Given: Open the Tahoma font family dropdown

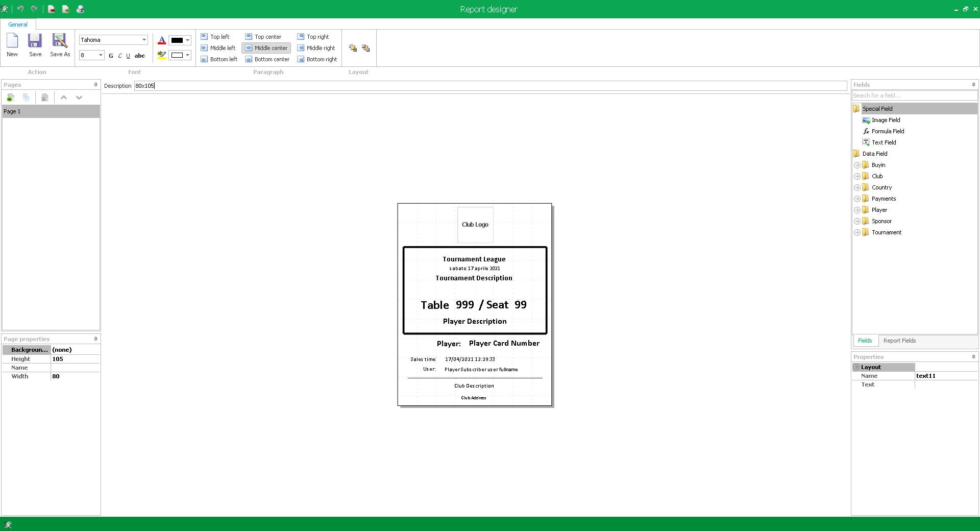Looking at the screenshot, I should [x=144, y=40].
